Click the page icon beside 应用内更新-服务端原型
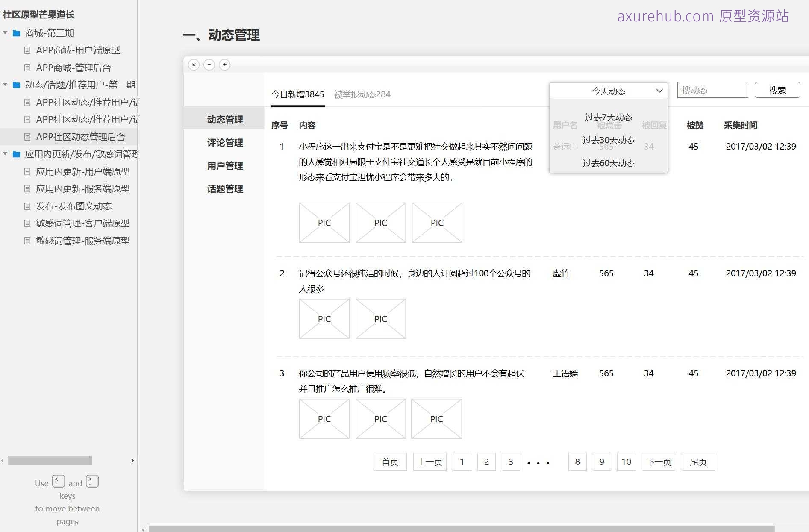Viewport: 809px width, 532px height. 28,188
